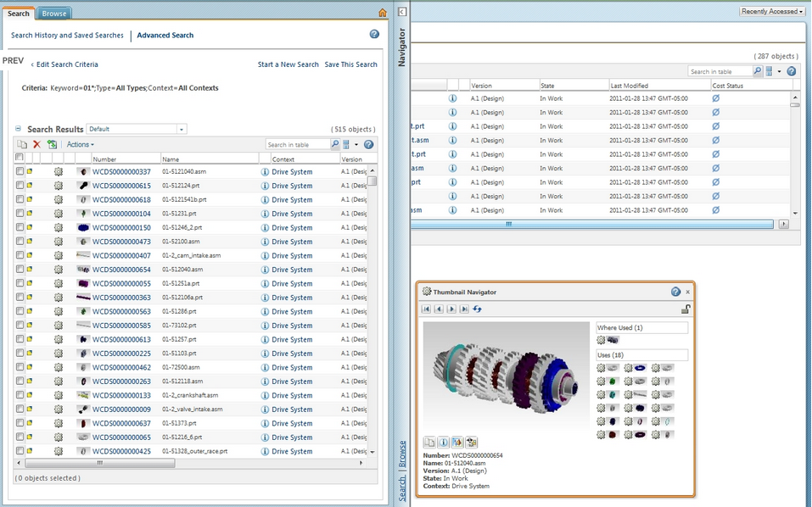This screenshot has height=507, width=812.
Task: Click the copy-to-clipboard icon above the results table
Action: pos(23,145)
